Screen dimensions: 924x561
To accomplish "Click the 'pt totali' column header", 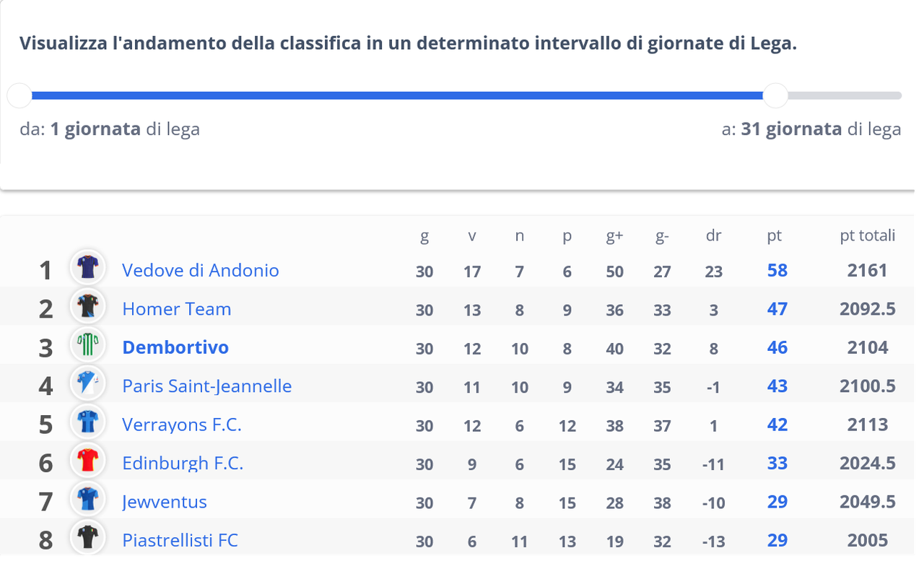I will click(x=868, y=235).
